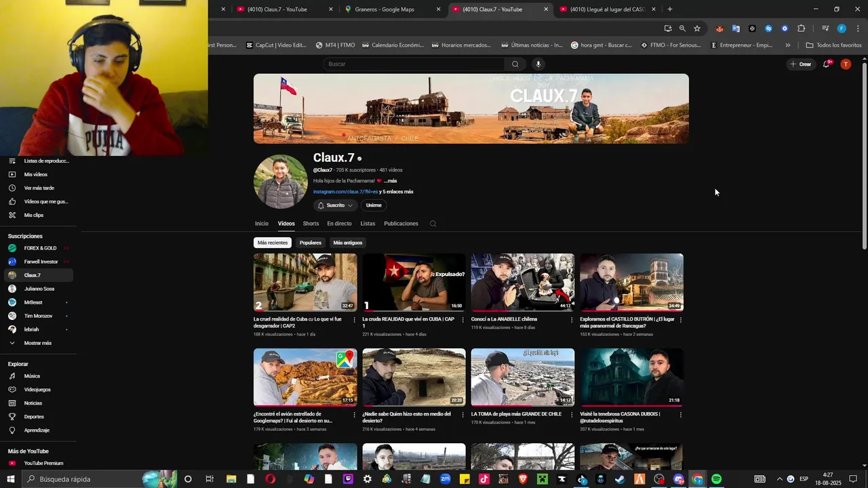Viewport: 868px width, 488px height.
Task: Open Videojuegos in Explorar section
Action: click(x=37, y=390)
